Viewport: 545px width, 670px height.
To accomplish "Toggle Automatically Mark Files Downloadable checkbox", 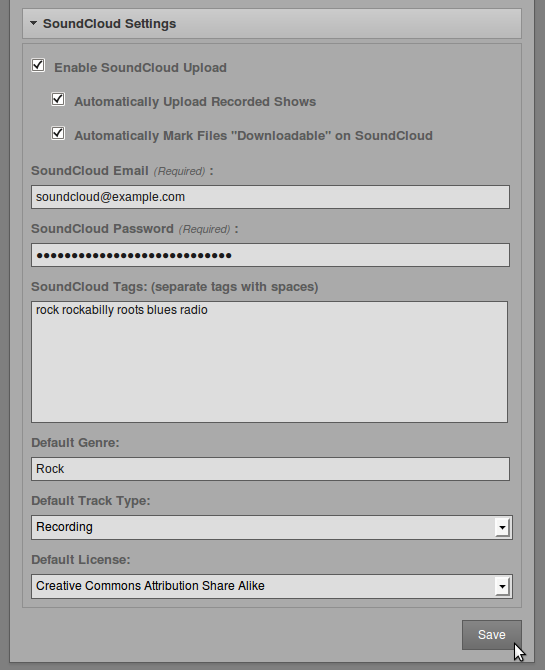I will 58,133.
